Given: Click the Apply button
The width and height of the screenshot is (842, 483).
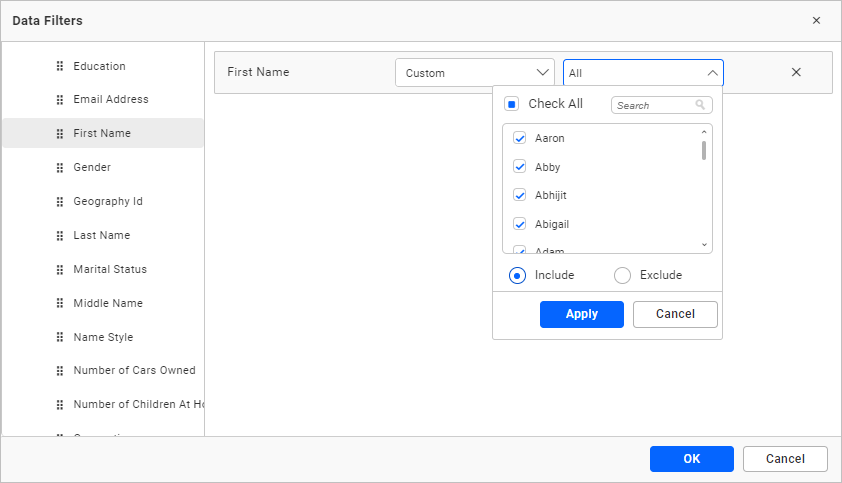Looking at the screenshot, I should point(581,314).
